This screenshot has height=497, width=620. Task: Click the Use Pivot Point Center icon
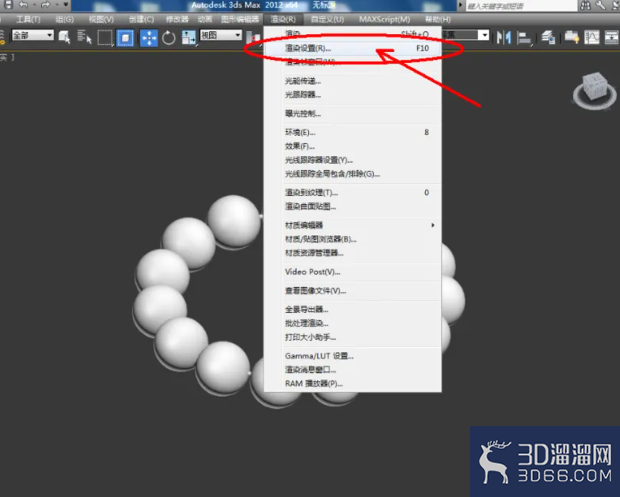click(x=253, y=38)
